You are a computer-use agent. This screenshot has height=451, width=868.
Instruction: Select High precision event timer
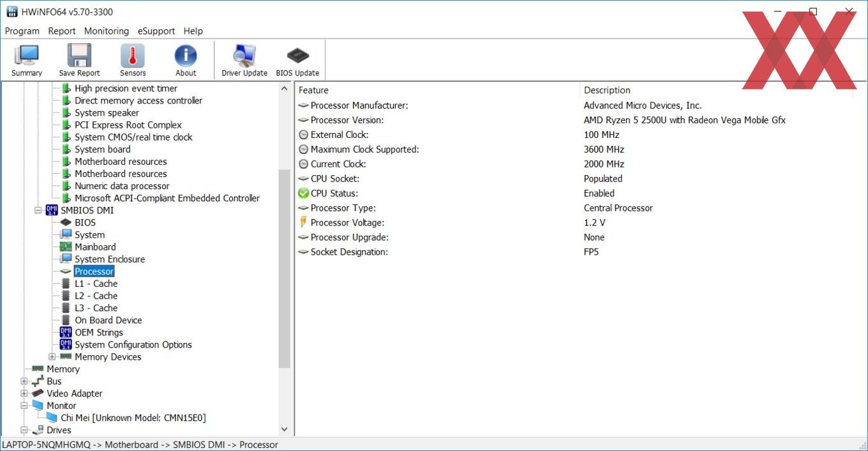pyautogui.click(x=126, y=88)
